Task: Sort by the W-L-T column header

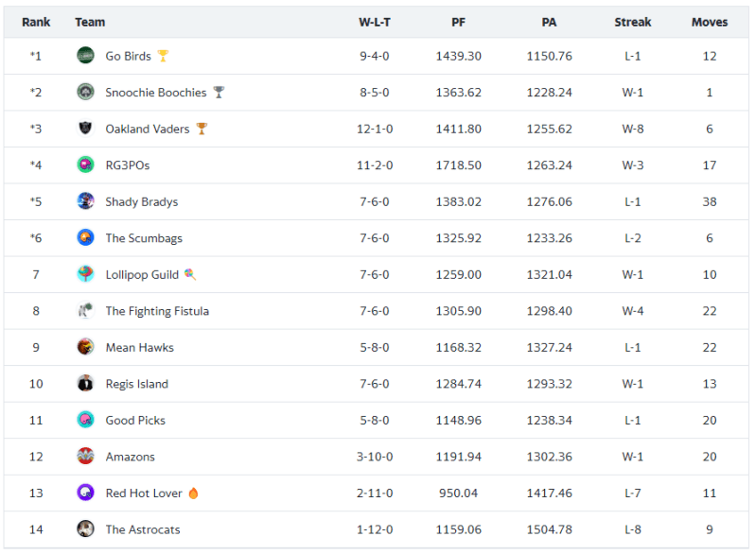Action: point(374,22)
